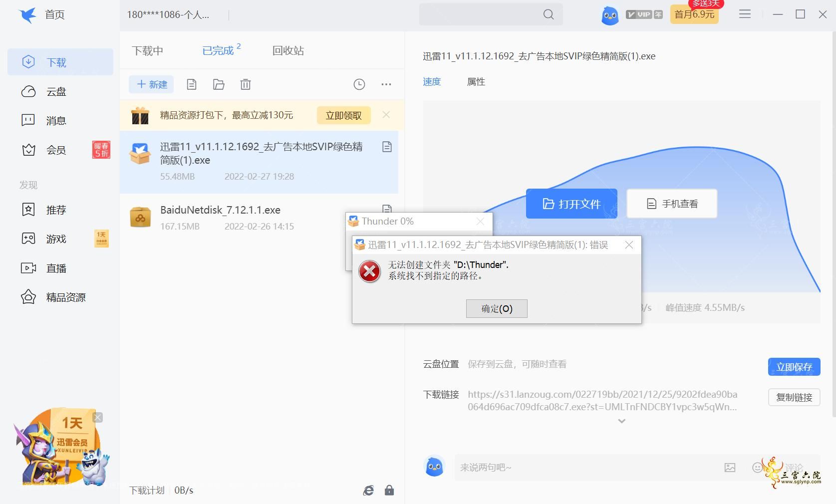Click the 下载计划 status bar label

coord(147,491)
